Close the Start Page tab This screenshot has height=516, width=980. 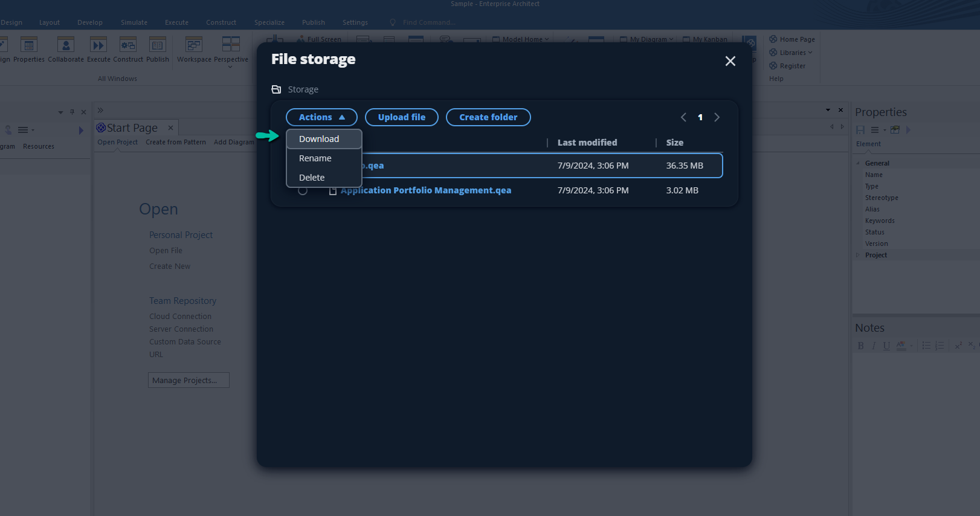(x=170, y=127)
